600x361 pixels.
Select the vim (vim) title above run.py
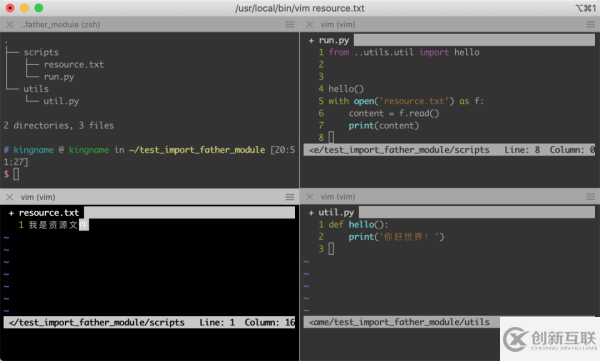pyautogui.click(x=338, y=25)
